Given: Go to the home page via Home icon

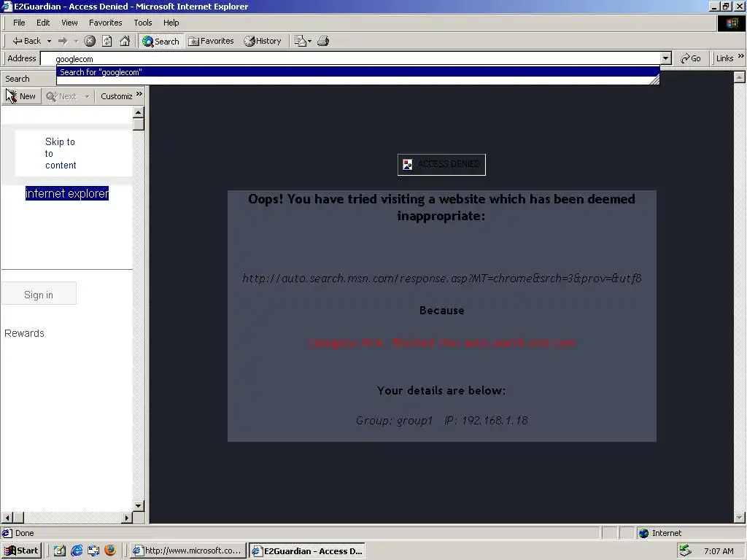Looking at the screenshot, I should point(125,41).
